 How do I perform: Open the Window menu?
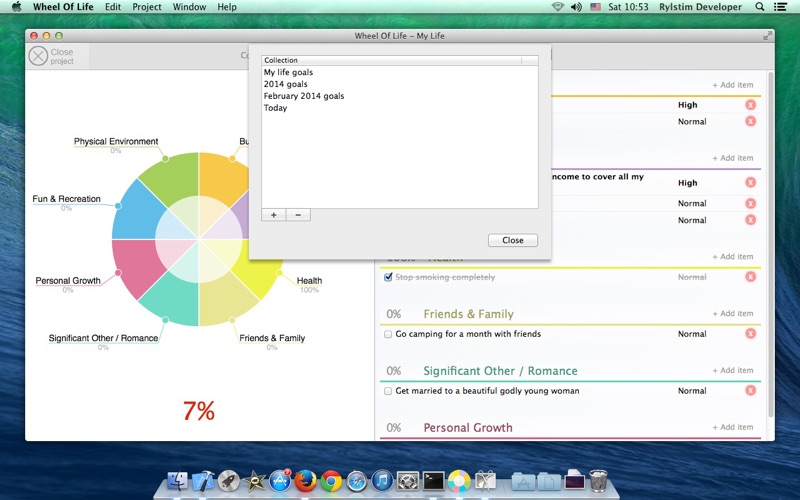click(189, 7)
